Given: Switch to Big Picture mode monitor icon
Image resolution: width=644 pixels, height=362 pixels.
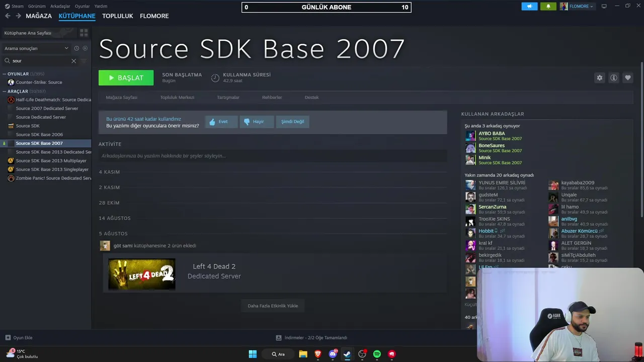Looking at the screenshot, I should click(x=604, y=6).
